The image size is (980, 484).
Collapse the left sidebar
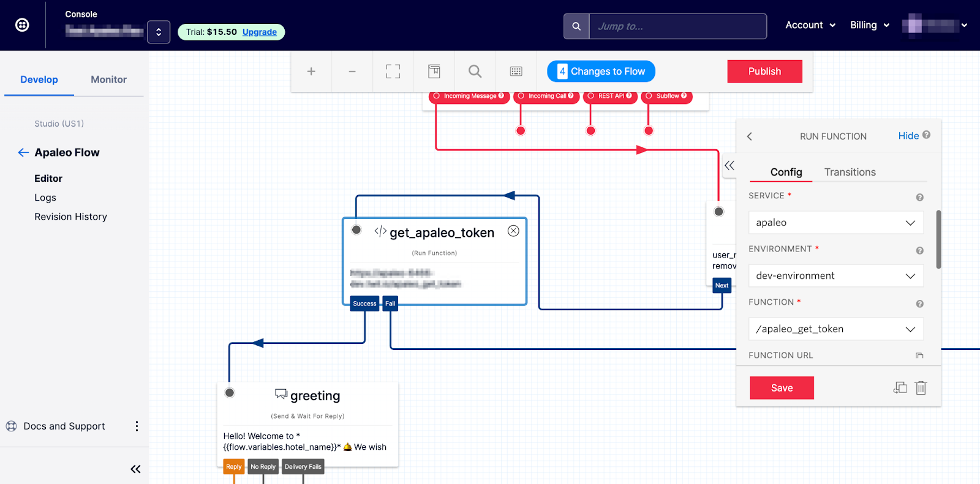click(135, 469)
